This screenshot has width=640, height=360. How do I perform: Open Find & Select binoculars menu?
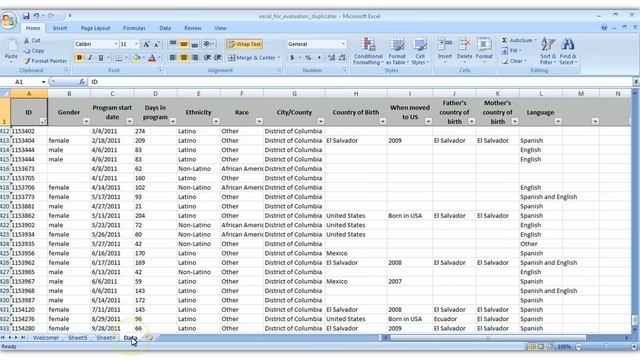568,51
